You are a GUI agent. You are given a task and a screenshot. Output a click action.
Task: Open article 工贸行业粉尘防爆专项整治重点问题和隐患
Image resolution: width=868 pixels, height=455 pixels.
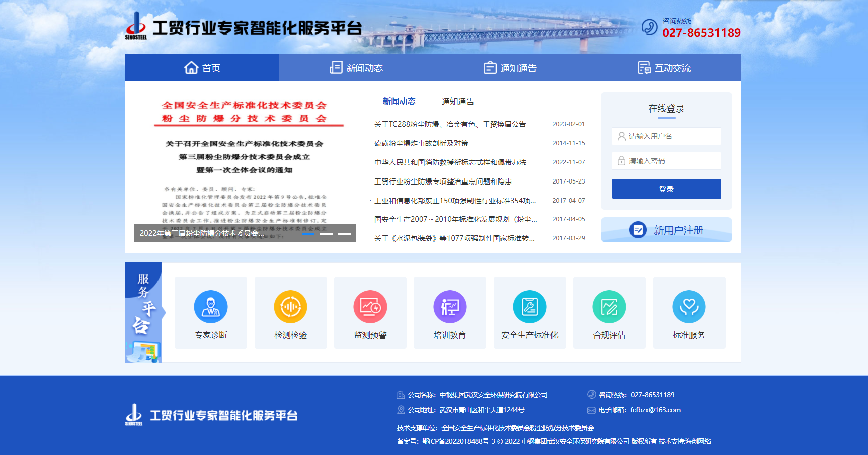pyautogui.click(x=443, y=181)
